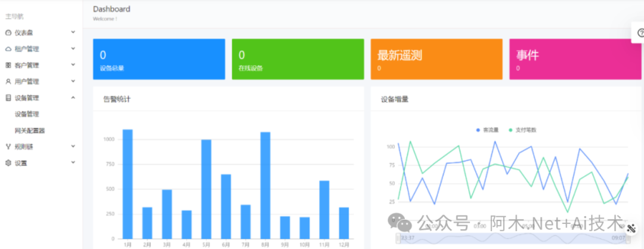The width and height of the screenshot is (644, 249).
Task: Click the 主导航 sidebar header text
Action: [x=14, y=17]
